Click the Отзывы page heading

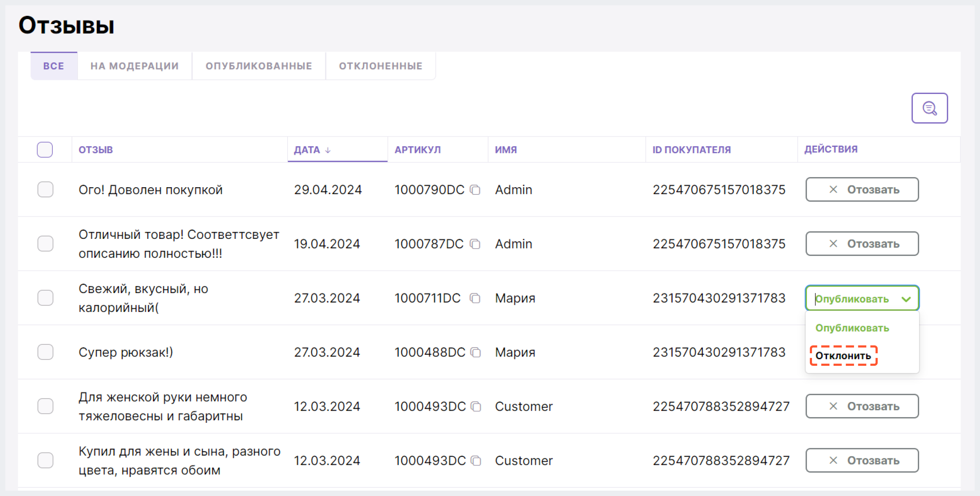[66, 25]
